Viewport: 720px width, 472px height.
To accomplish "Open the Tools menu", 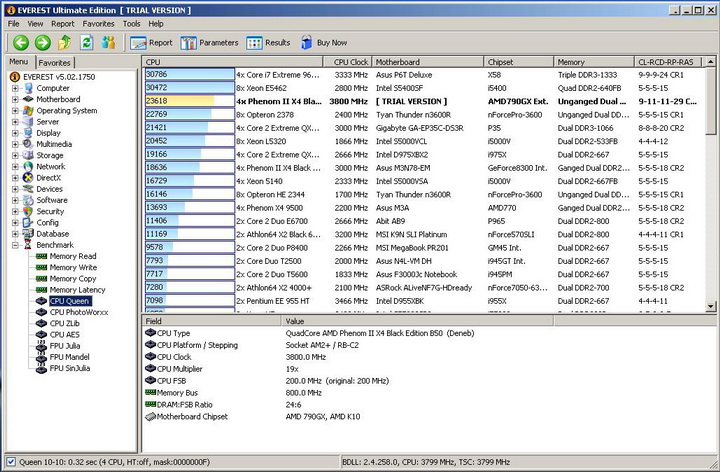I will point(131,23).
